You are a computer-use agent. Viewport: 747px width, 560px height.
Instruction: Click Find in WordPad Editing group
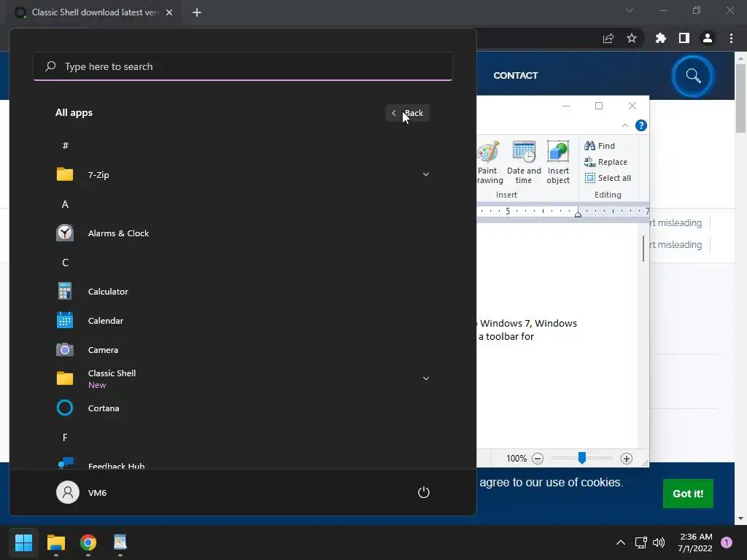[x=600, y=146]
